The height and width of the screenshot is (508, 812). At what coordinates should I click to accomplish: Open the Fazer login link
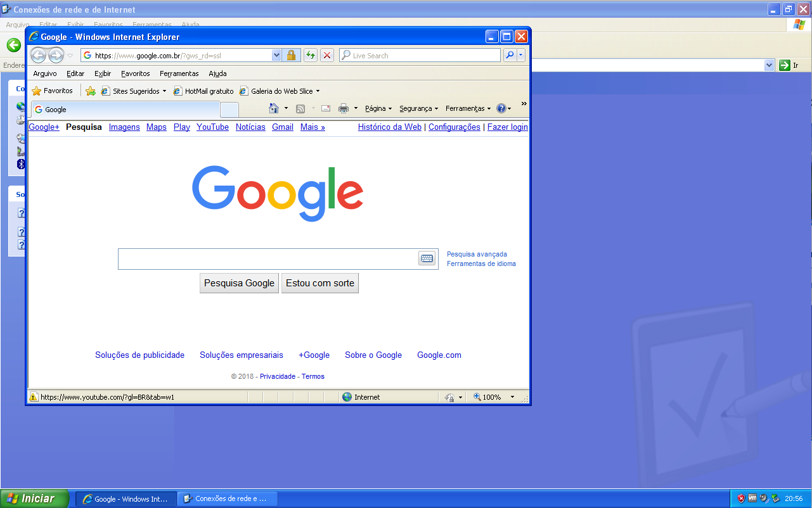[507, 127]
